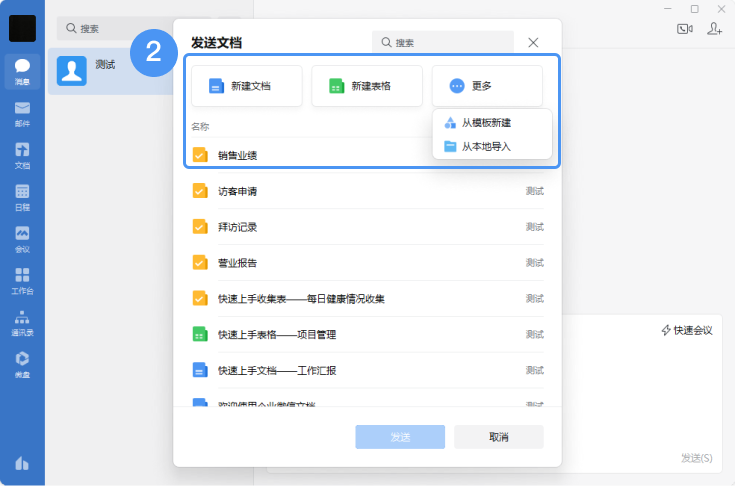Open 工作台 workbench from sidebar

point(22,280)
